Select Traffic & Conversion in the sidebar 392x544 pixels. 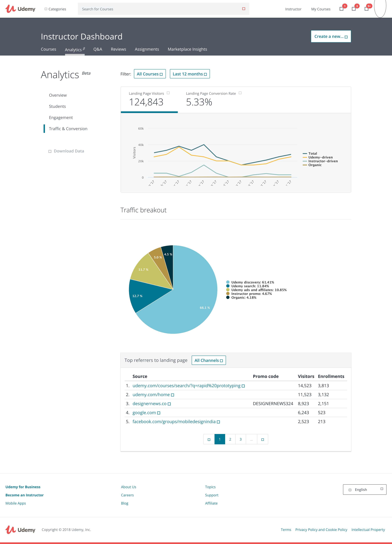pyautogui.click(x=68, y=129)
